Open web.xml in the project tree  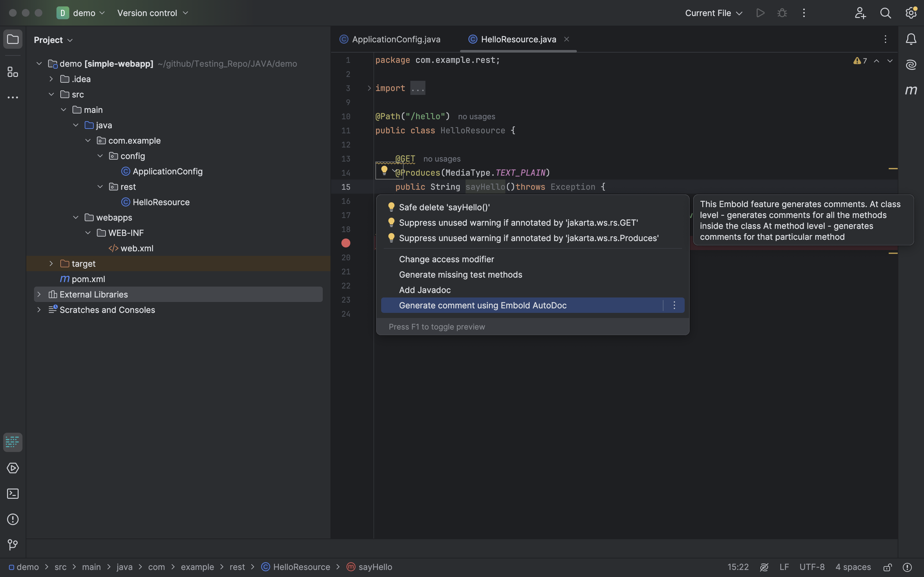137,248
